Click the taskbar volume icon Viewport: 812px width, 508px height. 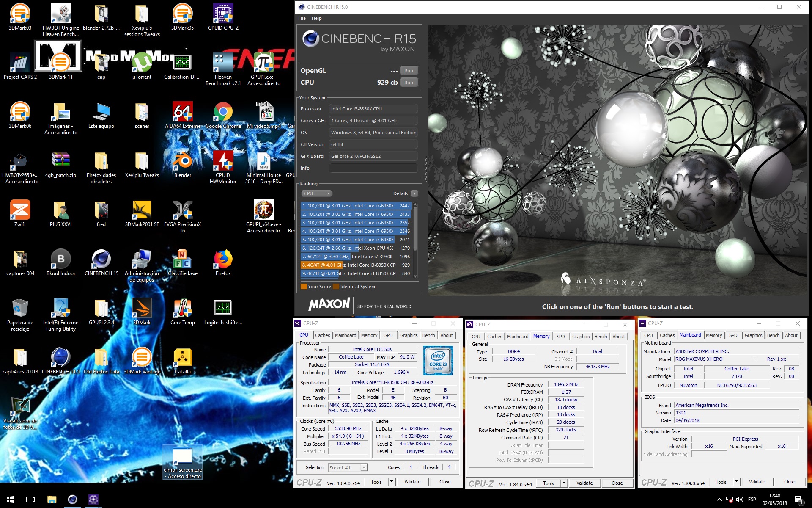tap(740, 500)
